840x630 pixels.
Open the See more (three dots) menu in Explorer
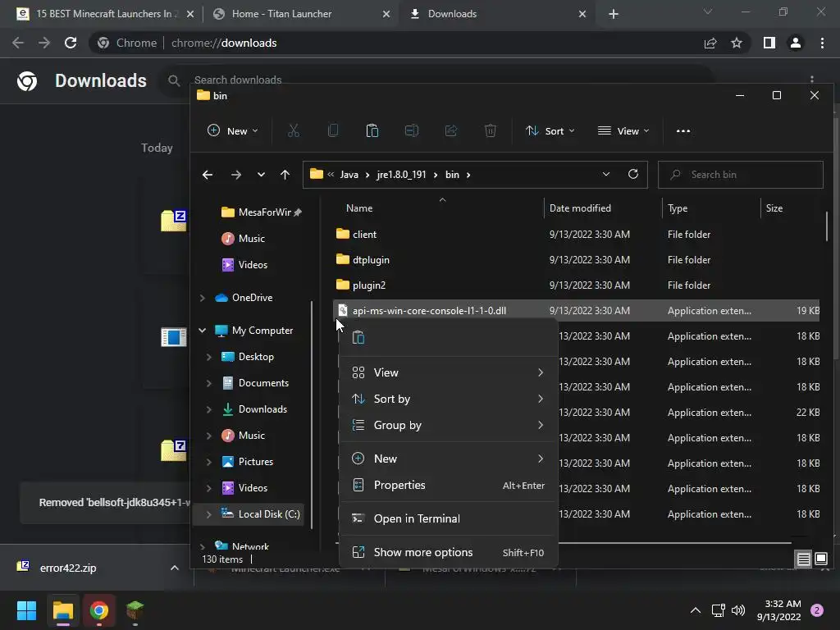[x=683, y=130]
